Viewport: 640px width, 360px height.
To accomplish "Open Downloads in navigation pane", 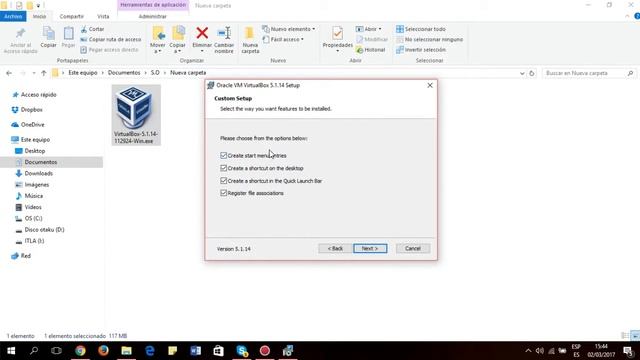I will (38, 173).
